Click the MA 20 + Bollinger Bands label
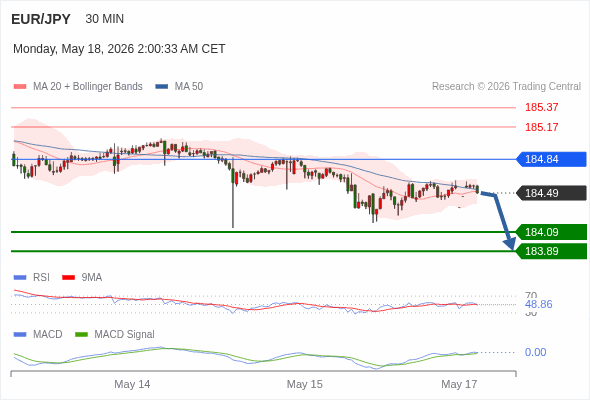This screenshot has height=400, width=590. tap(88, 87)
